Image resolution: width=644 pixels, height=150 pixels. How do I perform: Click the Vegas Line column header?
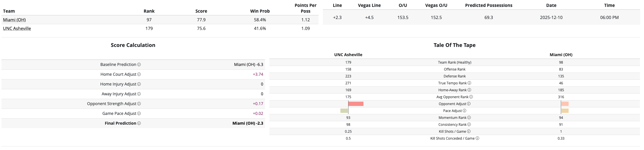tap(369, 5)
